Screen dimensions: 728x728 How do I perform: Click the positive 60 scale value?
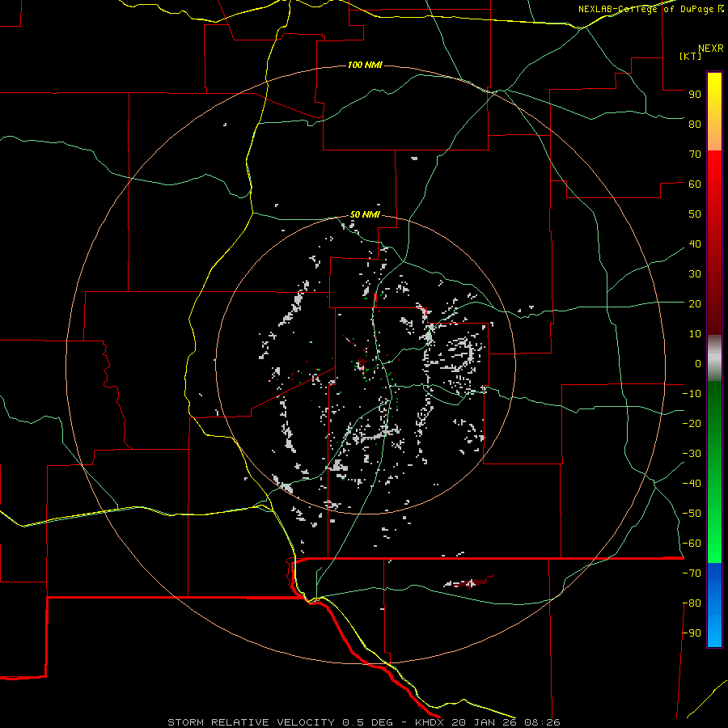(x=695, y=184)
